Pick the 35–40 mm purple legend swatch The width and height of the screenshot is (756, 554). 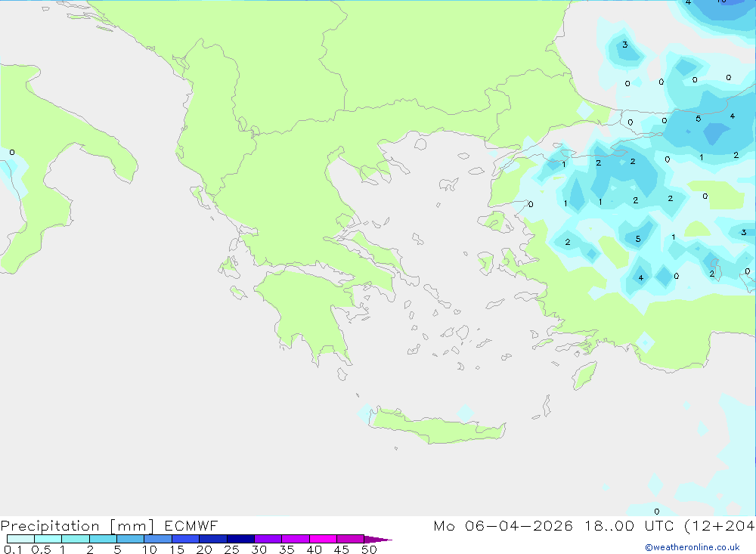(x=295, y=539)
